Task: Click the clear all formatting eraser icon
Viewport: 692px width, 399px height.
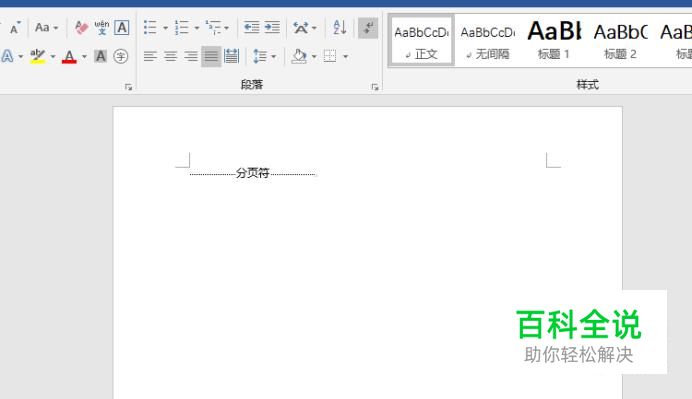Action: [x=81, y=28]
